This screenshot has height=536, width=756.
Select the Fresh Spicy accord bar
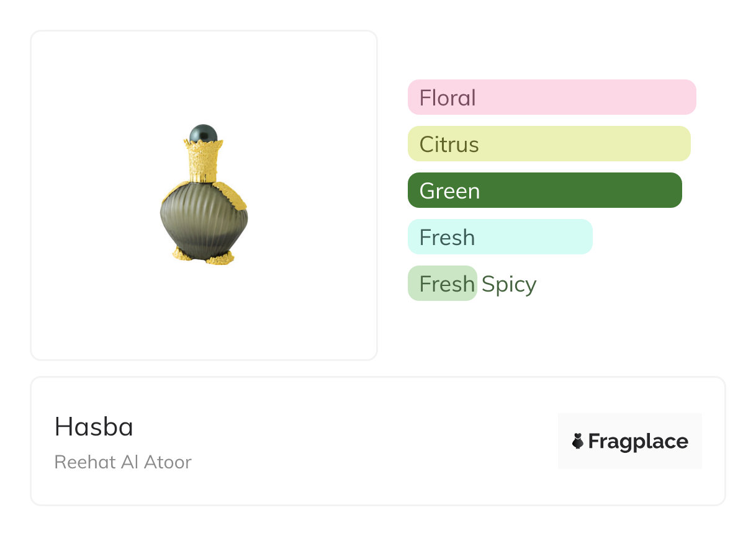(x=442, y=284)
